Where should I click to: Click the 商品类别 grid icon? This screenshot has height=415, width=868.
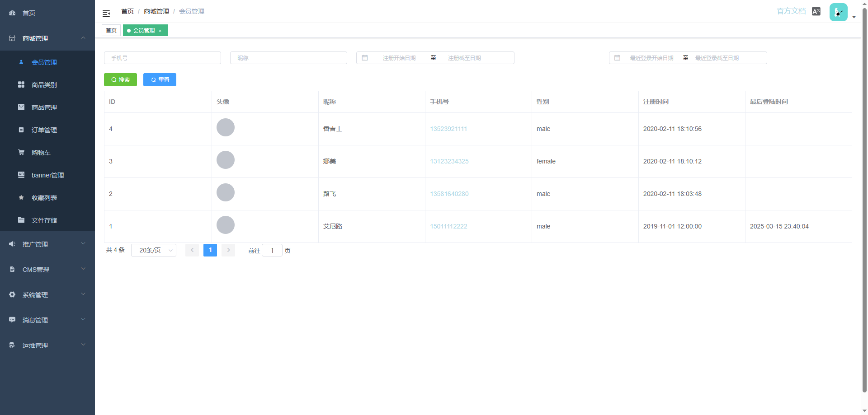(x=21, y=84)
